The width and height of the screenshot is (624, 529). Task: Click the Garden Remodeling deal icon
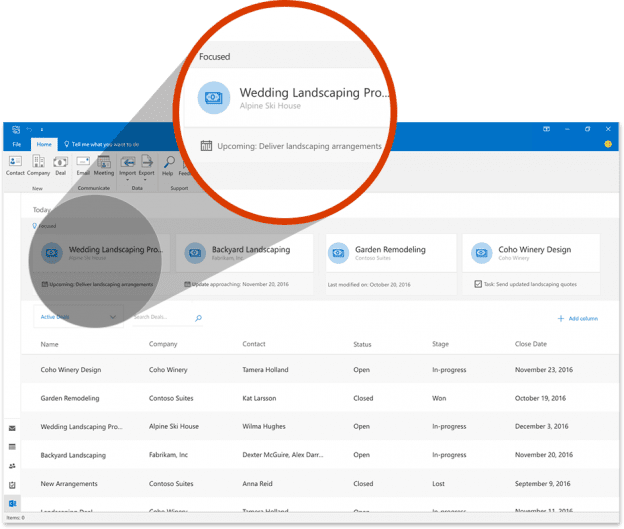click(338, 253)
